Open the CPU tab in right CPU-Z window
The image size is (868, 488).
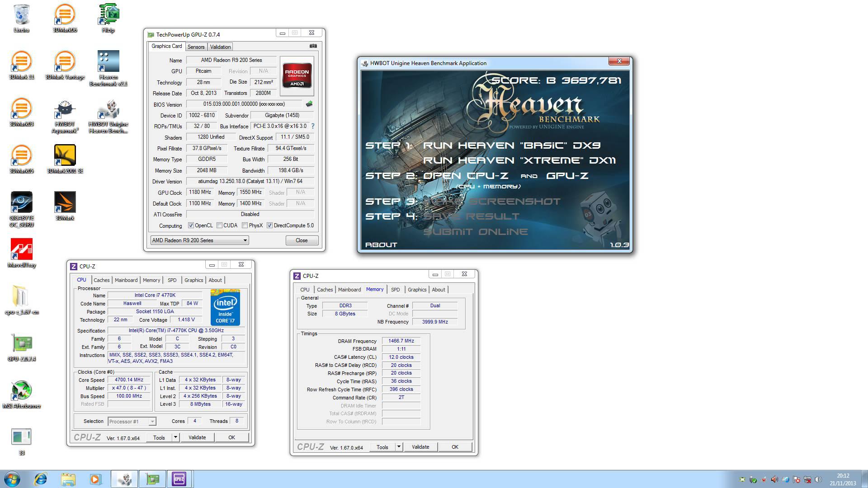[305, 290]
